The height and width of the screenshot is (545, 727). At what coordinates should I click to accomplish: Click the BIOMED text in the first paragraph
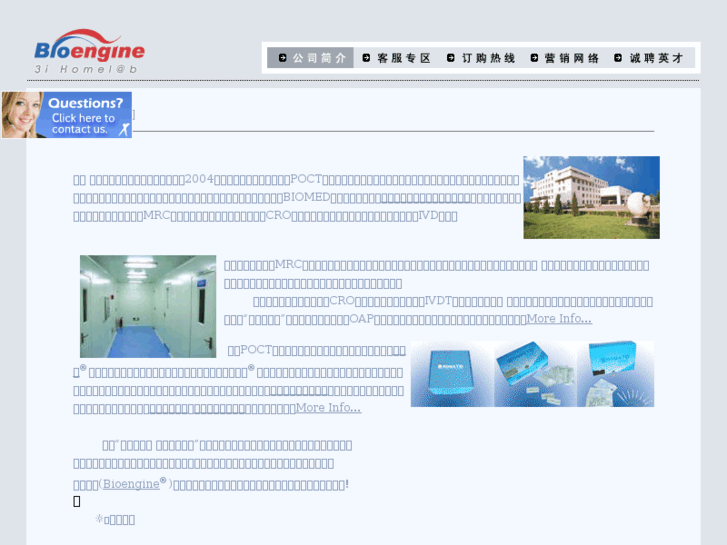(306, 197)
